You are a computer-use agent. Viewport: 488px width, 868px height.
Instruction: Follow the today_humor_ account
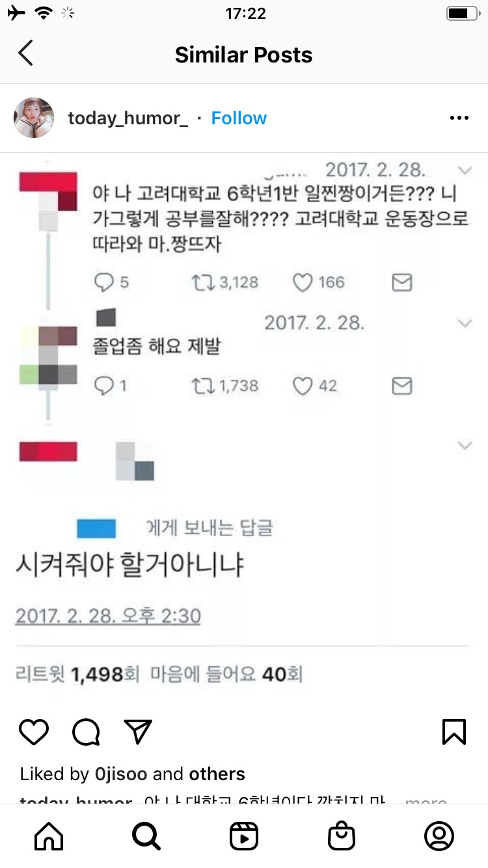click(x=239, y=118)
